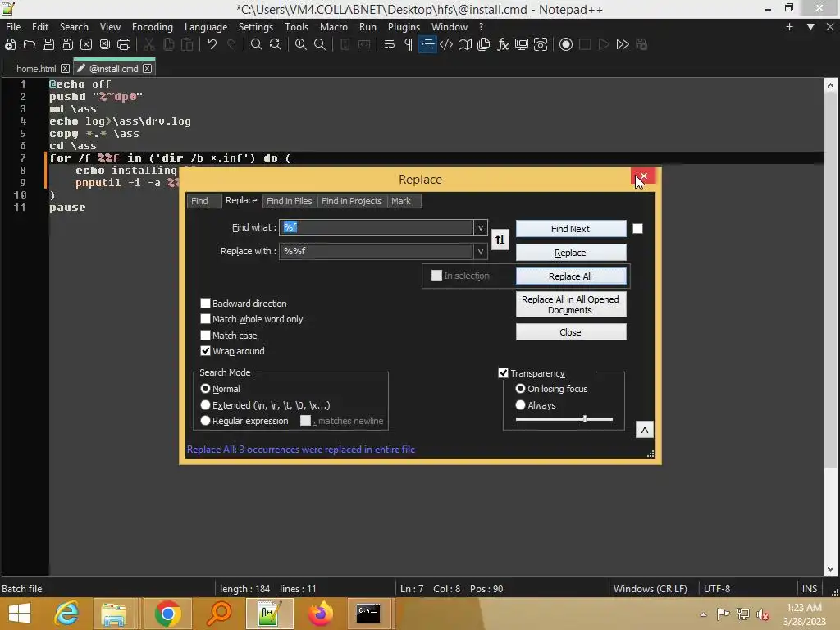Open the Plugins menu
The image size is (840, 630).
(404, 27)
